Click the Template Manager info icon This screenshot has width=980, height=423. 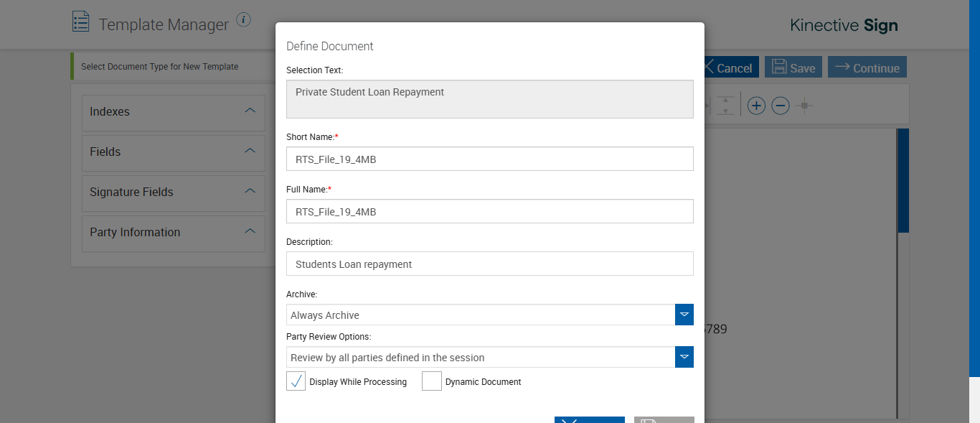click(x=244, y=19)
